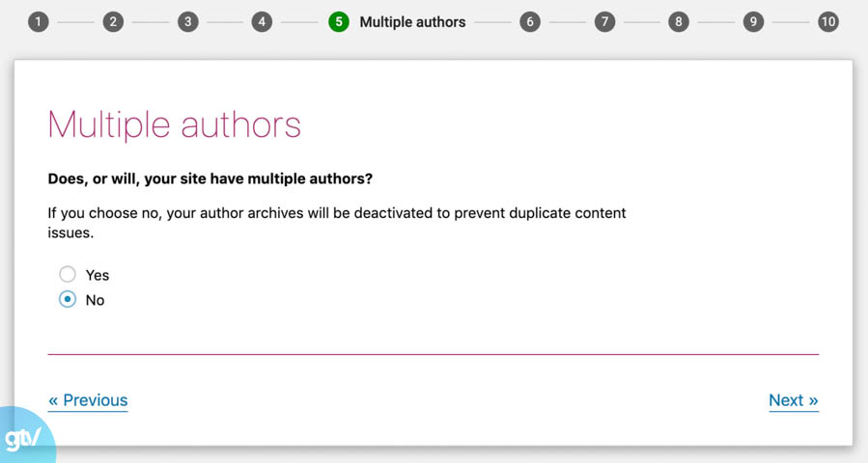
Task: Go to step 1 in the wizard
Action: [38, 21]
